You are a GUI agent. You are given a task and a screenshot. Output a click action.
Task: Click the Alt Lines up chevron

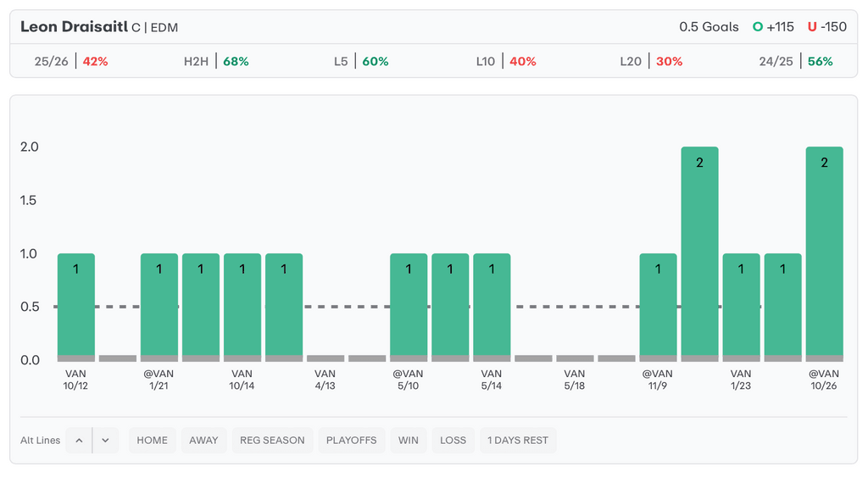(79, 441)
